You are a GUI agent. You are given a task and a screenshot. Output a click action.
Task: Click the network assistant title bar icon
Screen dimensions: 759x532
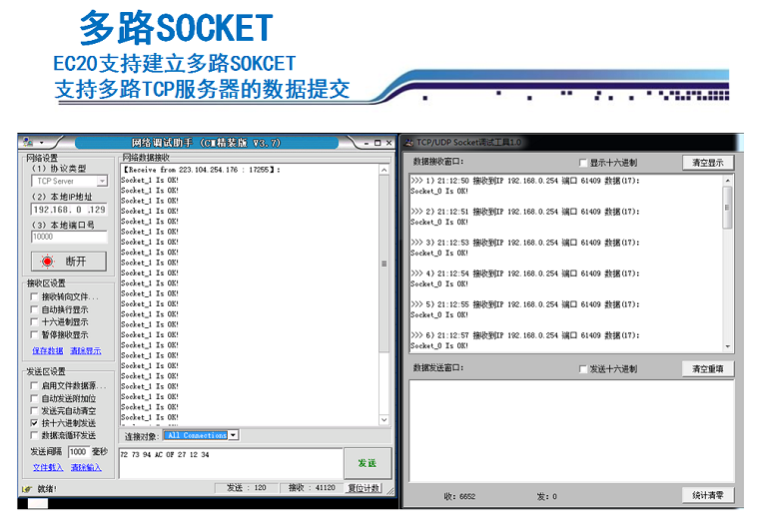[x=28, y=142]
